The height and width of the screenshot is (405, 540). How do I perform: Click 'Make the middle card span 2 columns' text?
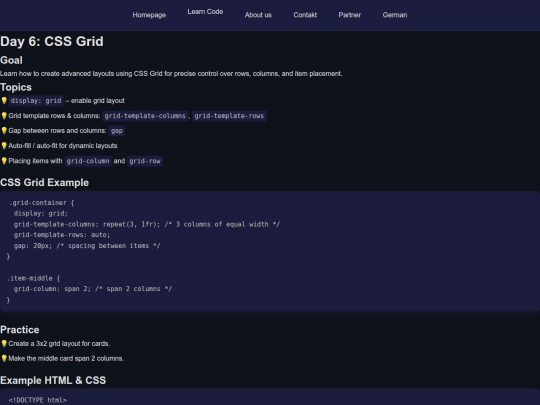pos(66,359)
